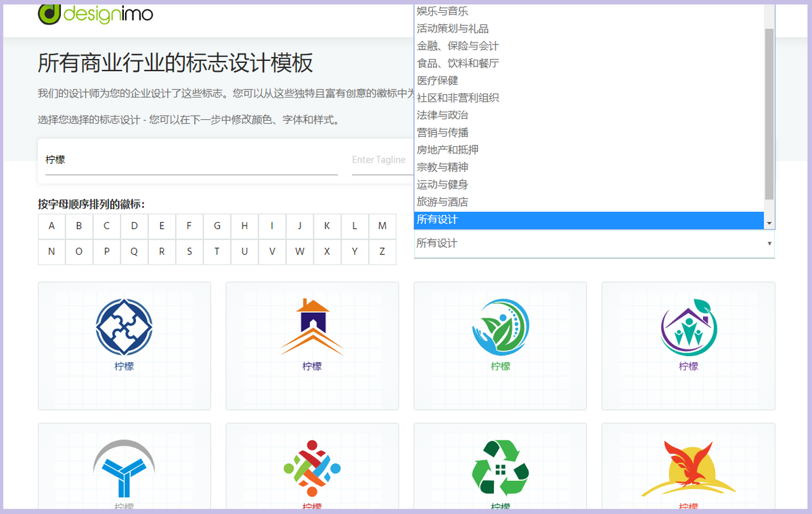Viewport: 812px width, 514px height.
Task: Filter logos by letter Z
Action: (x=382, y=252)
